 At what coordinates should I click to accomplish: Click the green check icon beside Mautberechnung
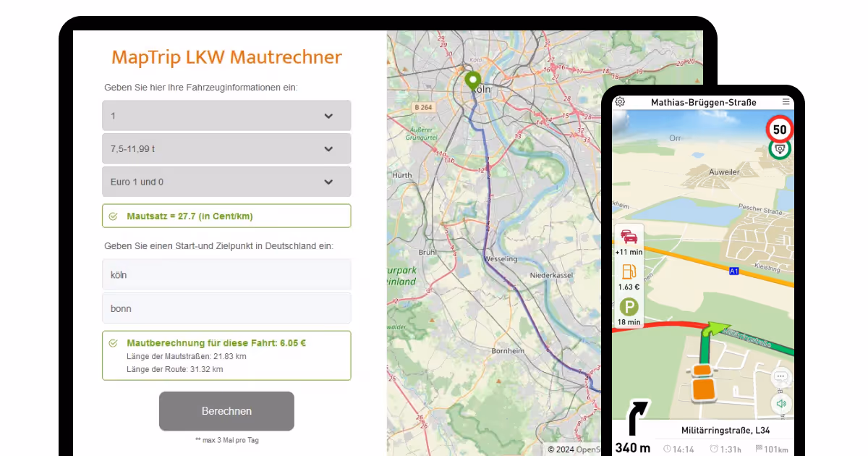tap(113, 343)
